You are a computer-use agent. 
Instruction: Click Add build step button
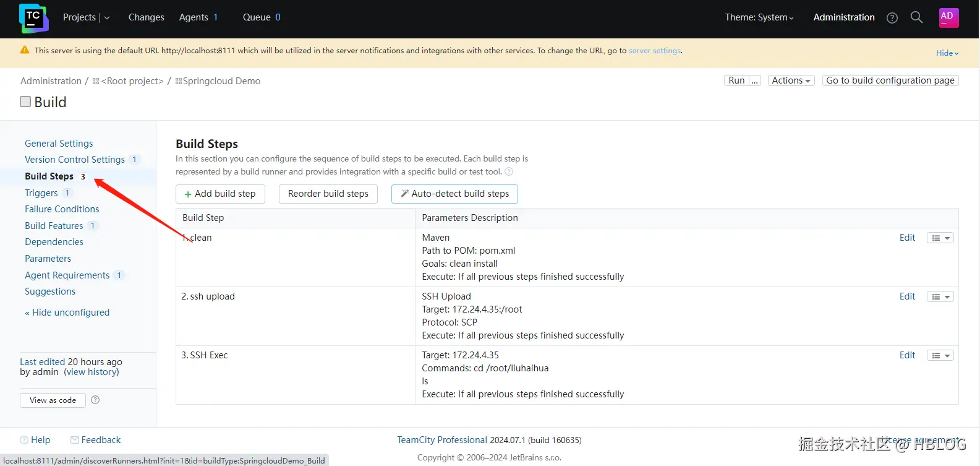(220, 194)
